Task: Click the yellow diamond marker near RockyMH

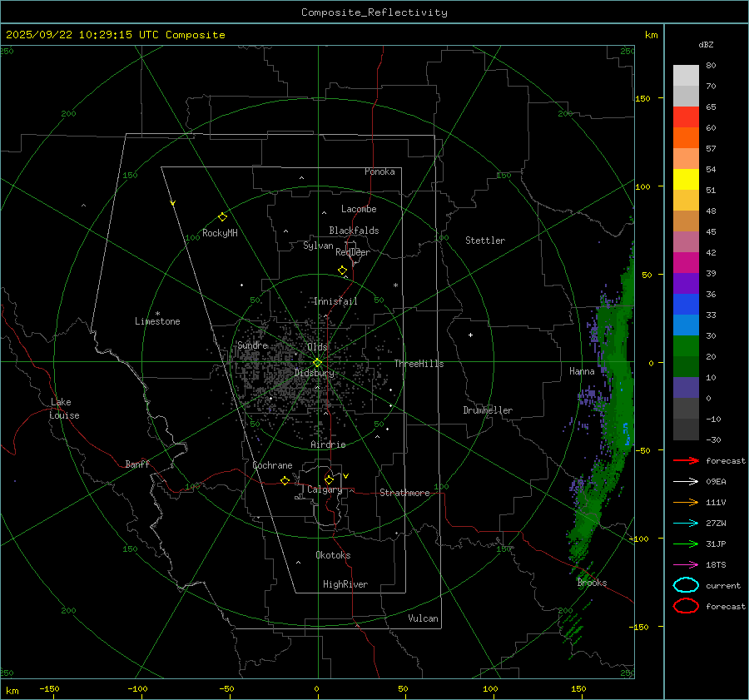Action: coord(222,216)
